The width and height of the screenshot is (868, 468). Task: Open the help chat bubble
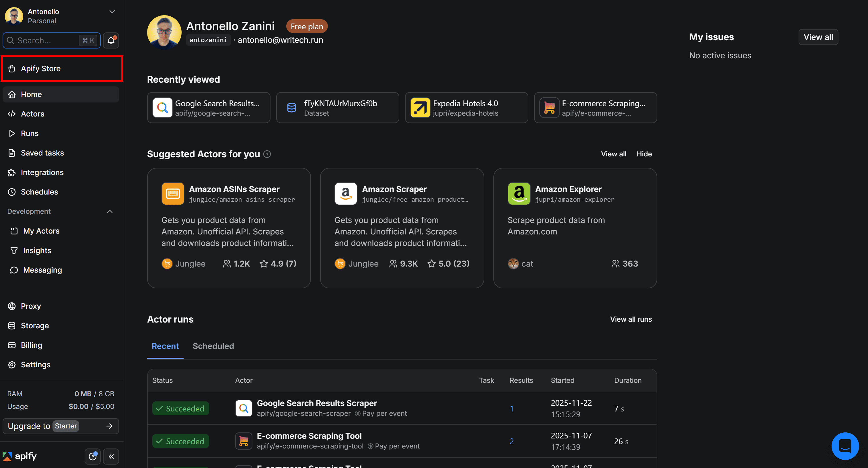(x=845, y=446)
